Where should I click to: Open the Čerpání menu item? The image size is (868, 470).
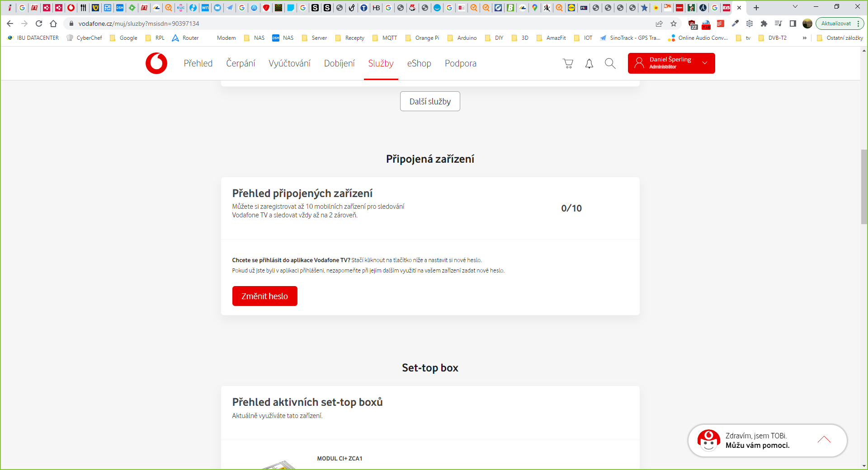tap(241, 63)
